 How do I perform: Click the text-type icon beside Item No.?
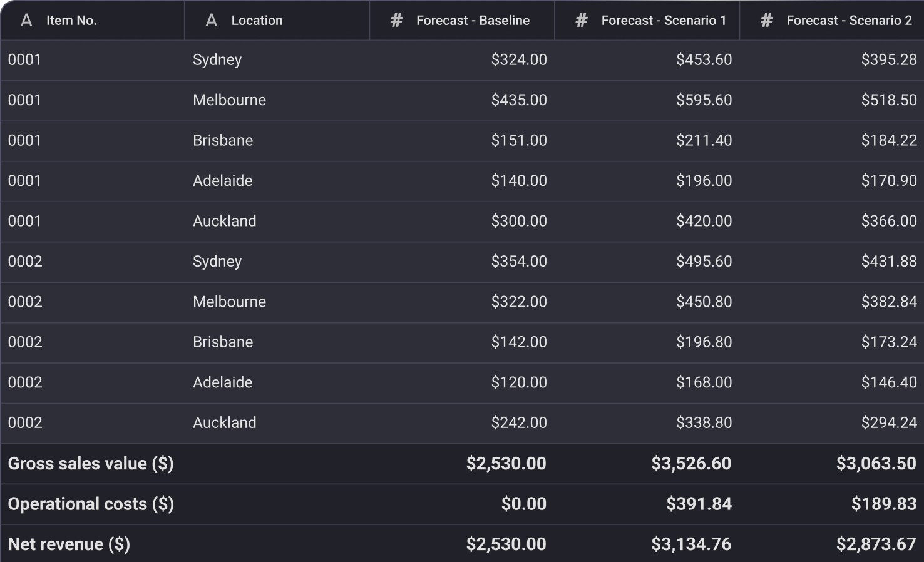(26, 21)
